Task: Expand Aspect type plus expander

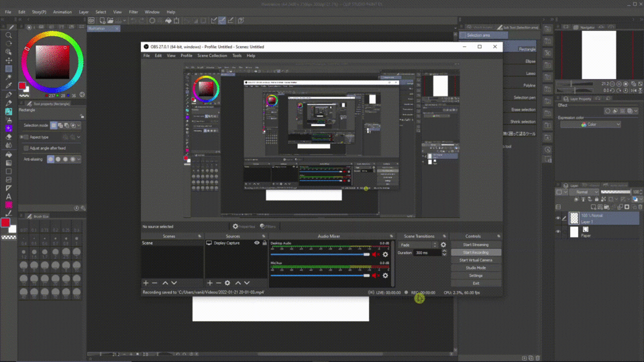Action: [21, 137]
